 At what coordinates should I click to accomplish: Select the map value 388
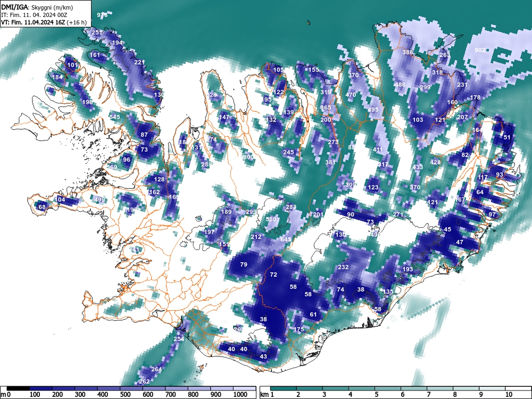pyautogui.click(x=408, y=52)
